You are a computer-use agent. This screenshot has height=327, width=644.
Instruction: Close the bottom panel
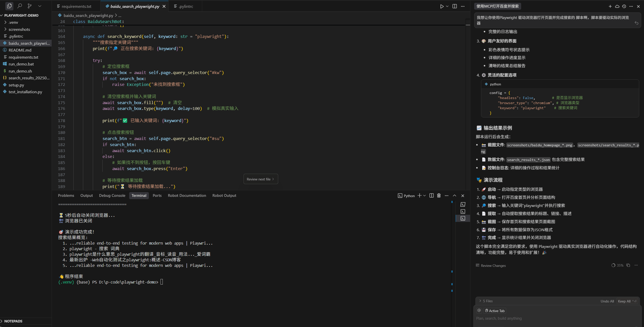tap(463, 196)
